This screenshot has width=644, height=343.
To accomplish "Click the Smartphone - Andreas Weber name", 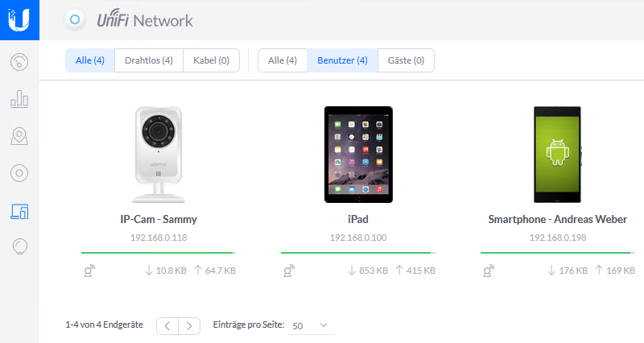I will [x=557, y=219].
